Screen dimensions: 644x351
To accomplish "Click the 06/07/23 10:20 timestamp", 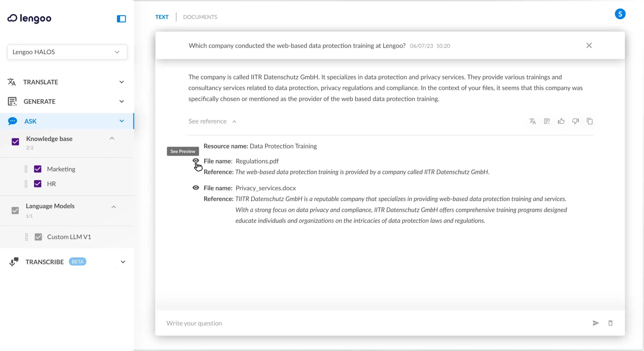I will click(x=430, y=46).
